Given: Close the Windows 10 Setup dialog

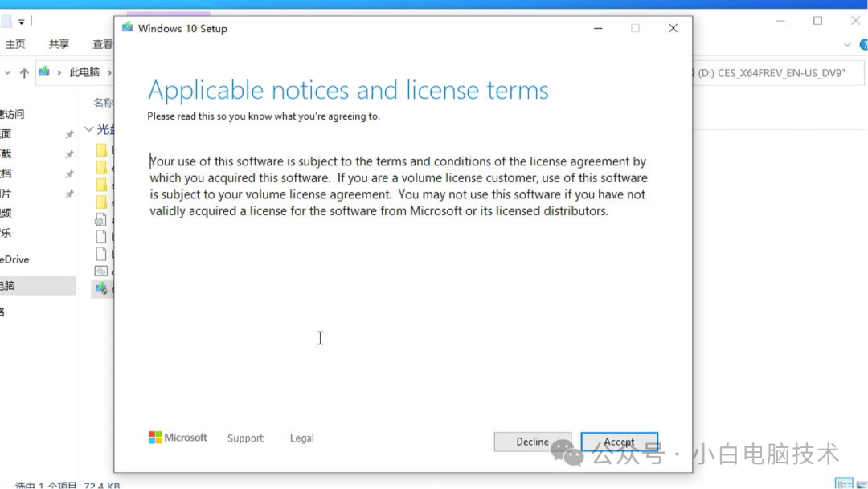Looking at the screenshot, I should tap(674, 28).
